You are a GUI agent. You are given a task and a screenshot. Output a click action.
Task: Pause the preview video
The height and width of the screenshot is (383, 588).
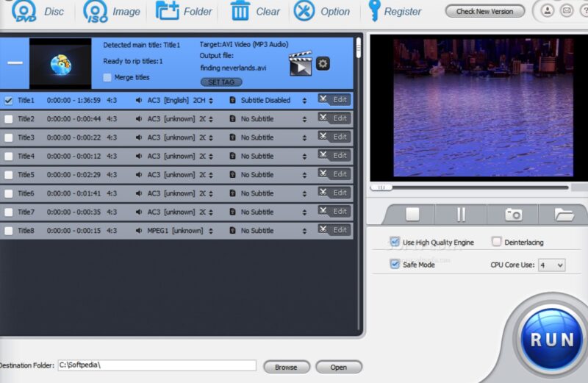[x=461, y=215]
